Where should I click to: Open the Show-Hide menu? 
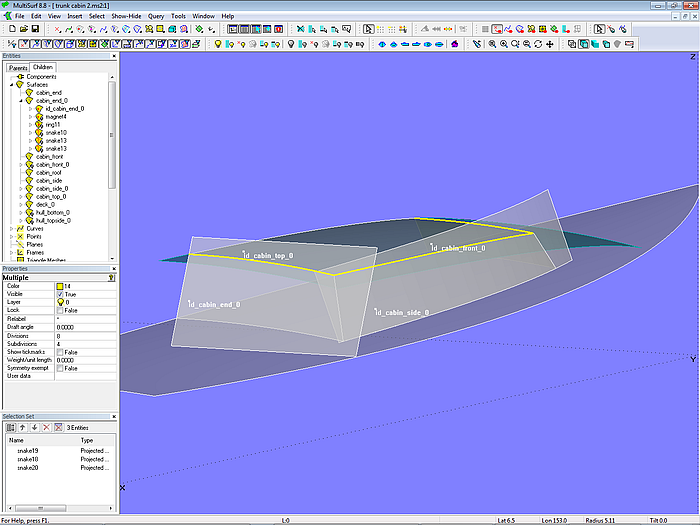(x=126, y=17)
